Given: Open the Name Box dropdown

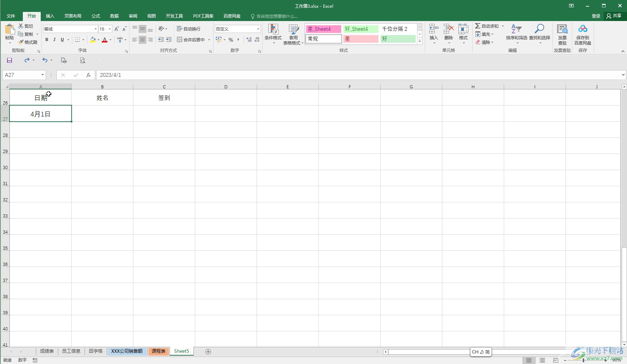Looking at the screenshot, I should pos(42,75).
